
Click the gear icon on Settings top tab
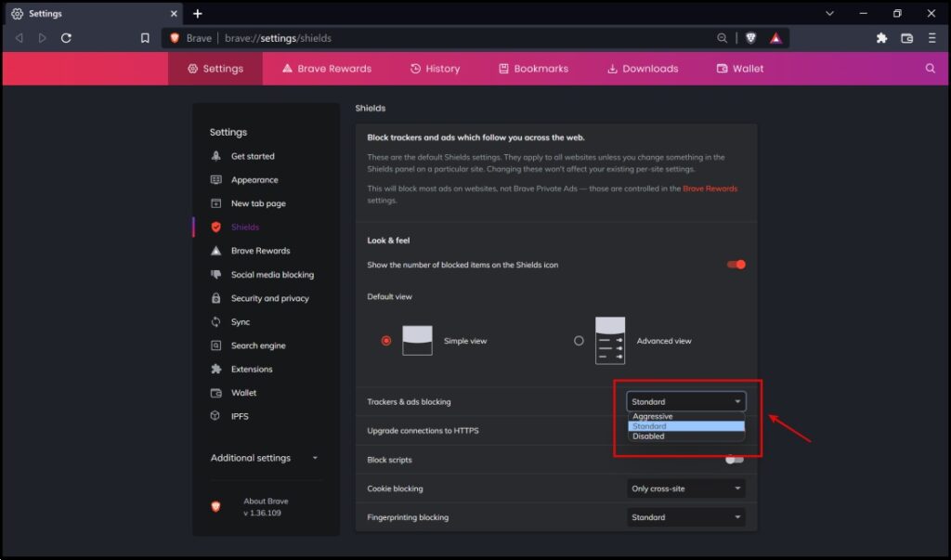point(193,69)
